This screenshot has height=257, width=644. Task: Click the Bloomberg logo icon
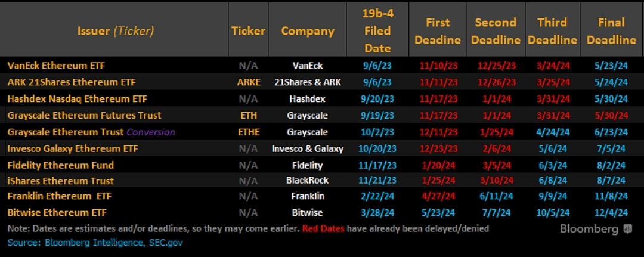point(627,229)
